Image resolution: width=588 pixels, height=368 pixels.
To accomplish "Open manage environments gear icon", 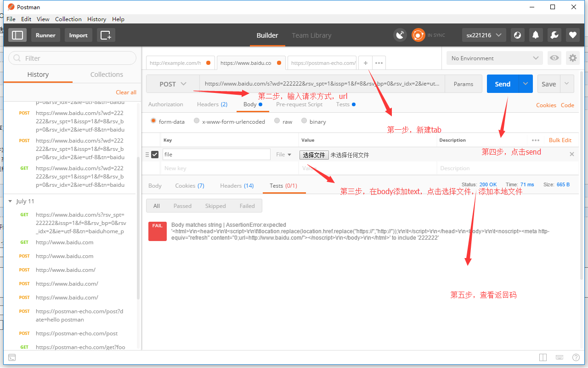I will coord(572,58).
